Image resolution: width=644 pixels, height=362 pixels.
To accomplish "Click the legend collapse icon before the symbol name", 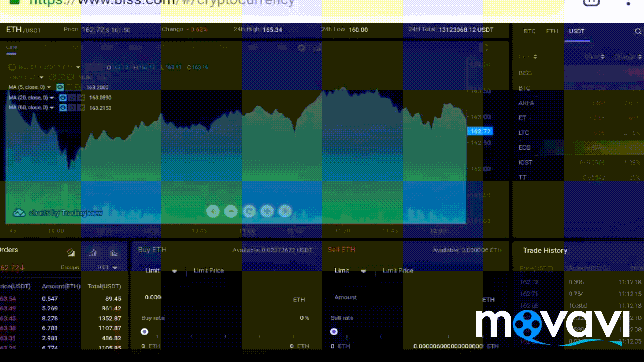I will click(12, 67).
